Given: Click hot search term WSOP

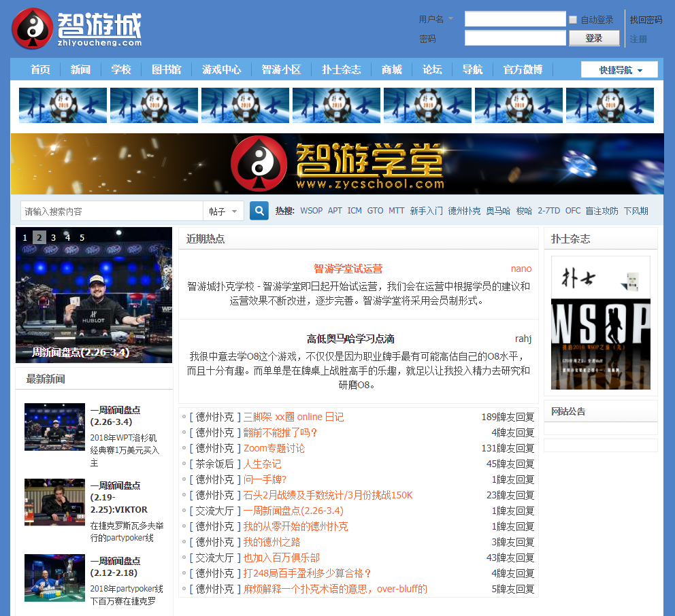Looking at the screenshot, I should pyautogui.click(x=311, y=211).
